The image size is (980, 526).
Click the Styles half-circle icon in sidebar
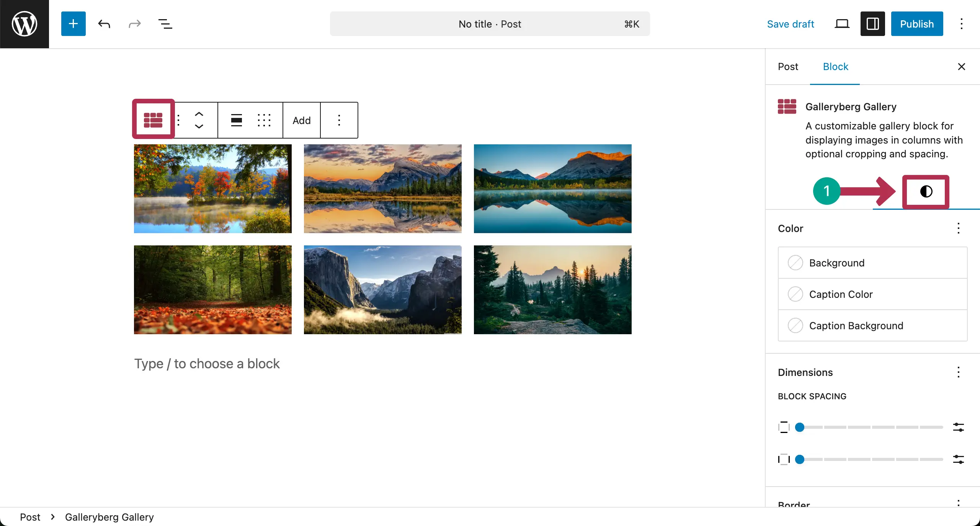tap(925, 192)
